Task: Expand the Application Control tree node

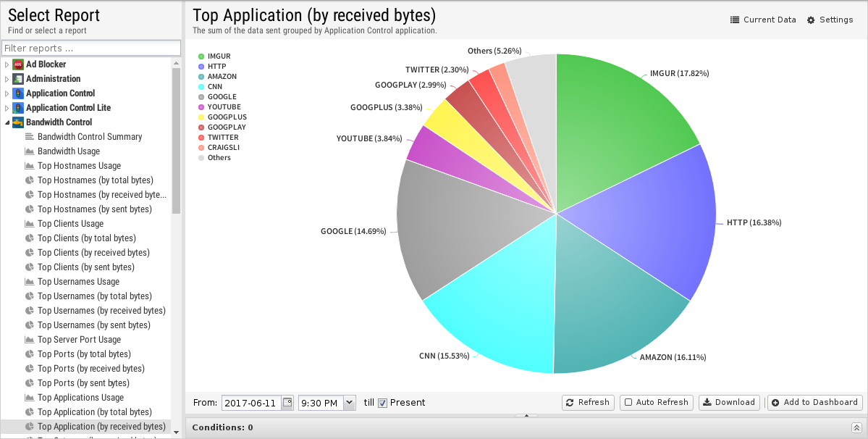Action: (7, 93)
